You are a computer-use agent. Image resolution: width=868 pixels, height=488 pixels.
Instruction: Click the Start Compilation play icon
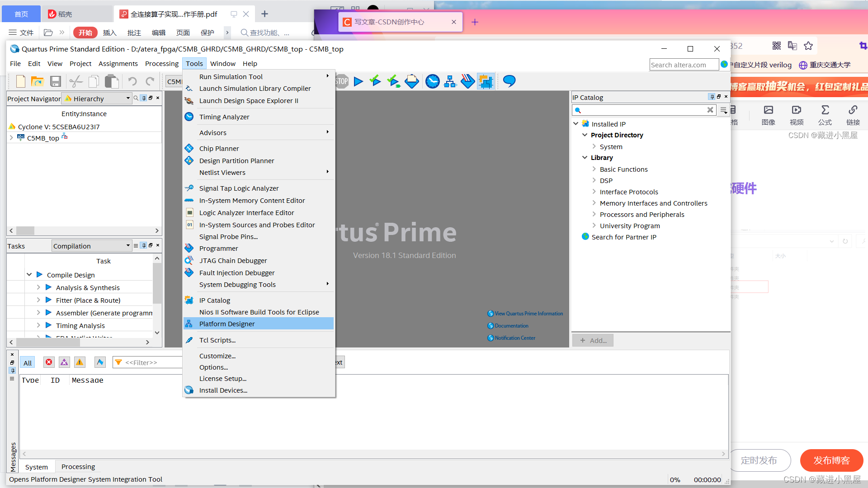tap(359, 82)
